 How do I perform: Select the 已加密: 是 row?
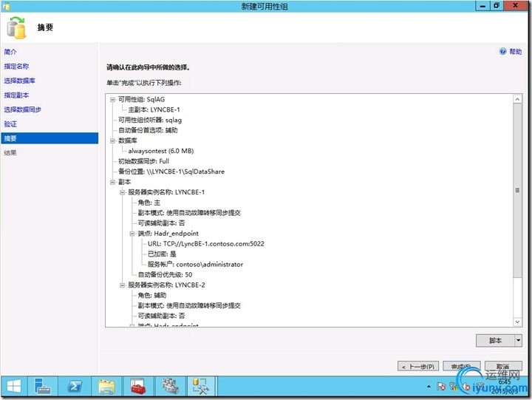pos(162,254)
